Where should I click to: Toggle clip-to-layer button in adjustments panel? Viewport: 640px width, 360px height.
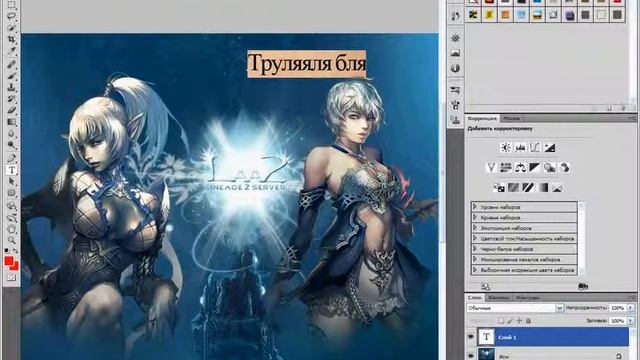click(x=583, y=287)
